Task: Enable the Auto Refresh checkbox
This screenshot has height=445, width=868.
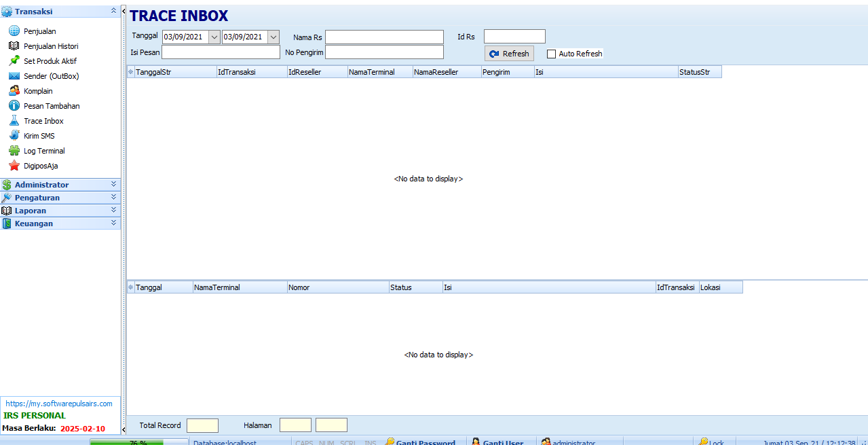Action: (x=551, y=53)
